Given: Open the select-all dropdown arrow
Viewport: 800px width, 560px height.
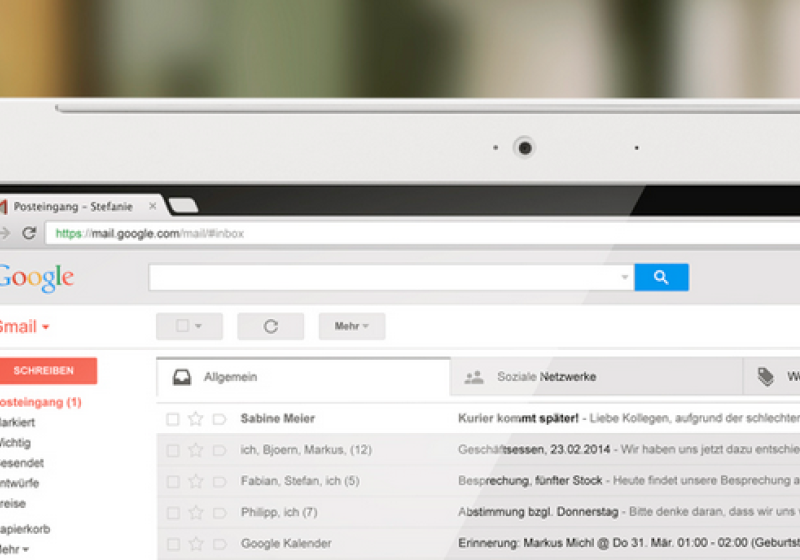Looking at the screenshot, I should point(199,326).
